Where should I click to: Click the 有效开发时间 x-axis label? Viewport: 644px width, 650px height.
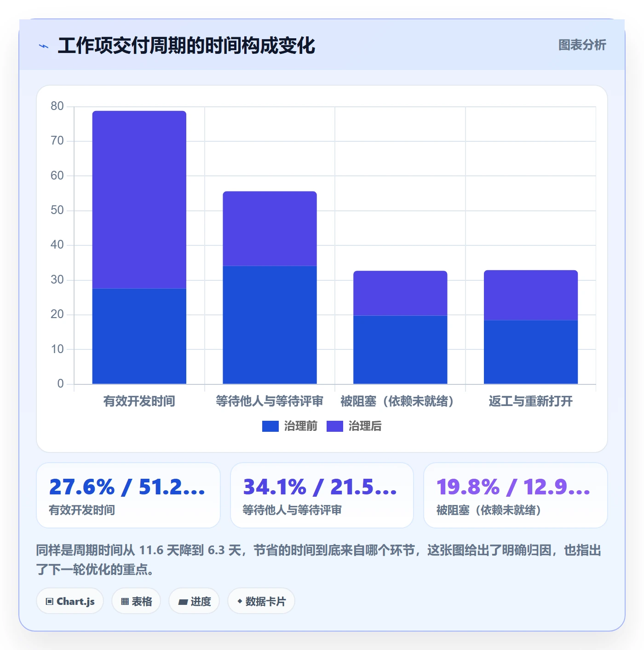139,401
